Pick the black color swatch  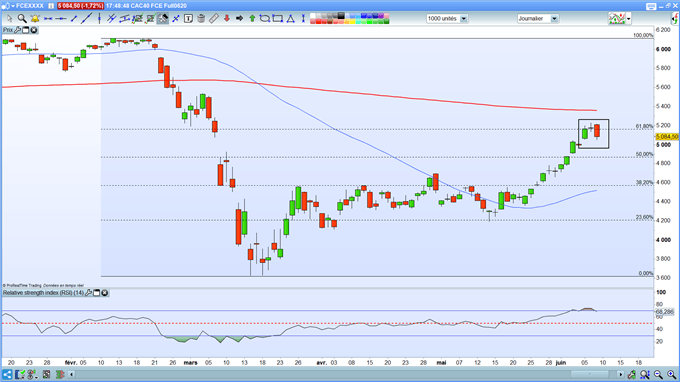click(x=341, y=16)
